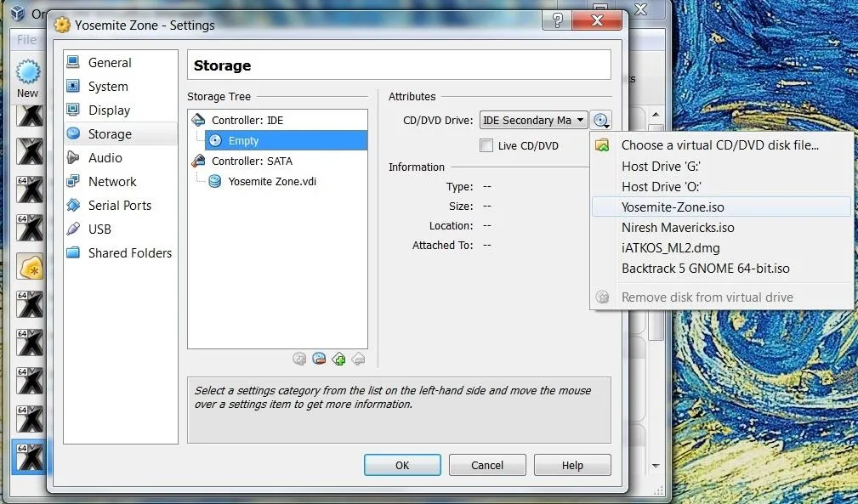This screenshot has height=504, width=858.
Task: Click the question mark help title button
Action: [557, 20]
